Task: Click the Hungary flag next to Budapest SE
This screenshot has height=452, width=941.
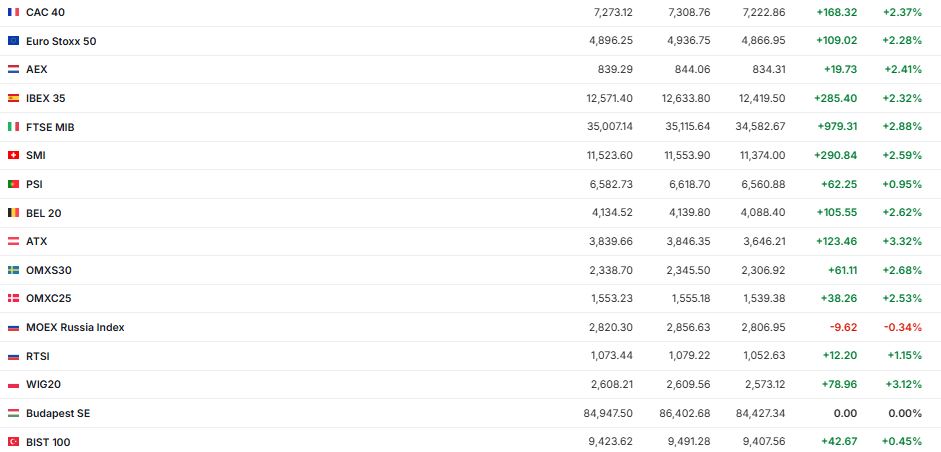Action: [13, 413]
